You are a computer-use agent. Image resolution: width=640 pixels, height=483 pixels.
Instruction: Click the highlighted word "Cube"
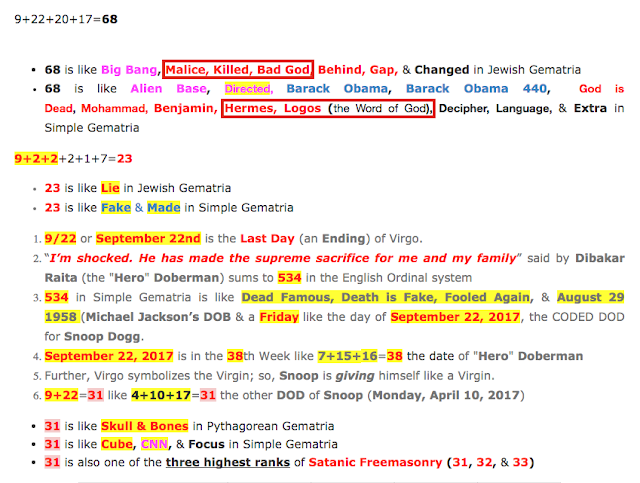tap(117, 444)
